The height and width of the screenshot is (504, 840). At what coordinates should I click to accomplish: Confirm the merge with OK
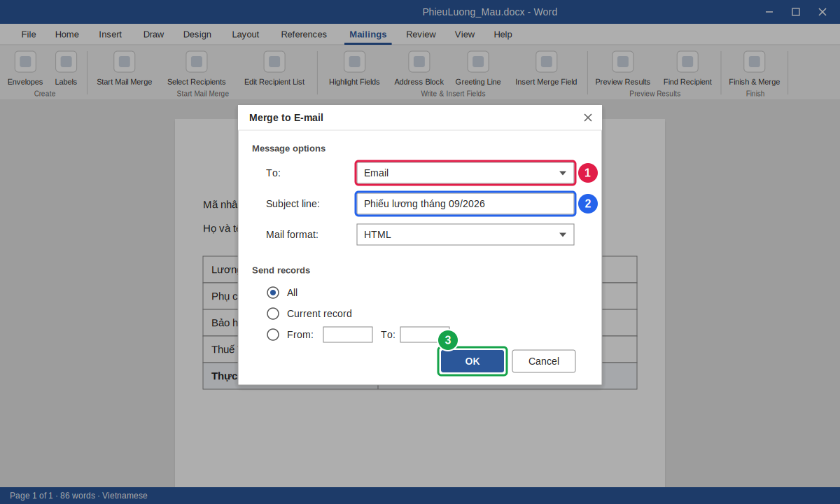coord(472,361)
